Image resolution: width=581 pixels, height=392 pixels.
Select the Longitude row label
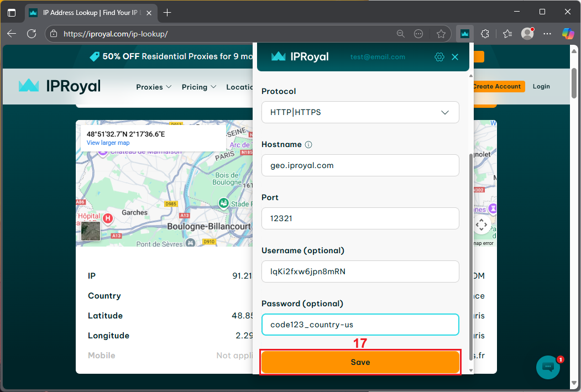[108, 336]
